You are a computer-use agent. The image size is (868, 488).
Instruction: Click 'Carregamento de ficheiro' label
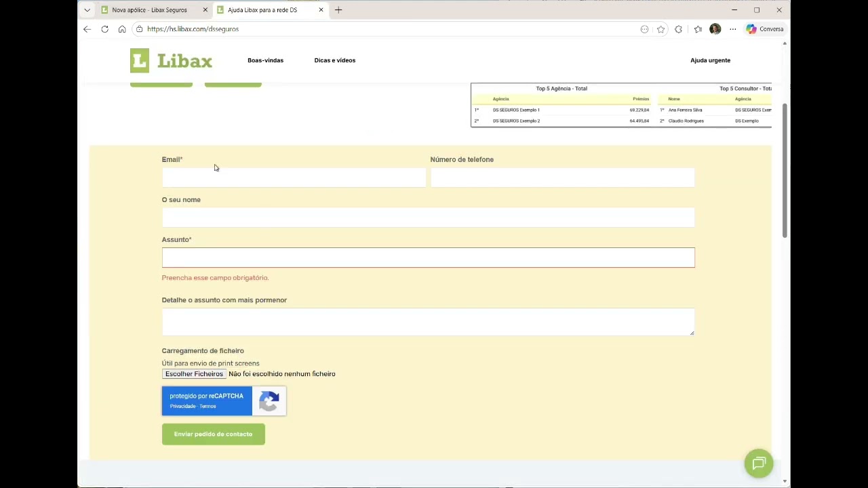tap(203, 351)
